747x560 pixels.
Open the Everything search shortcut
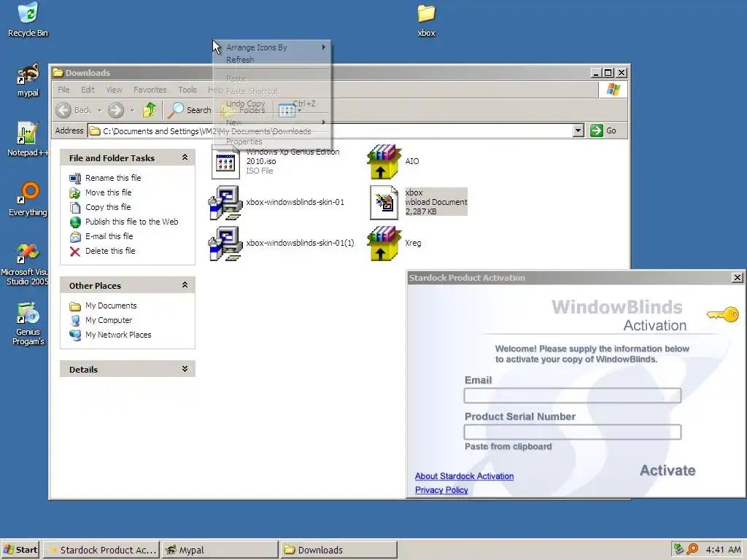28,199
